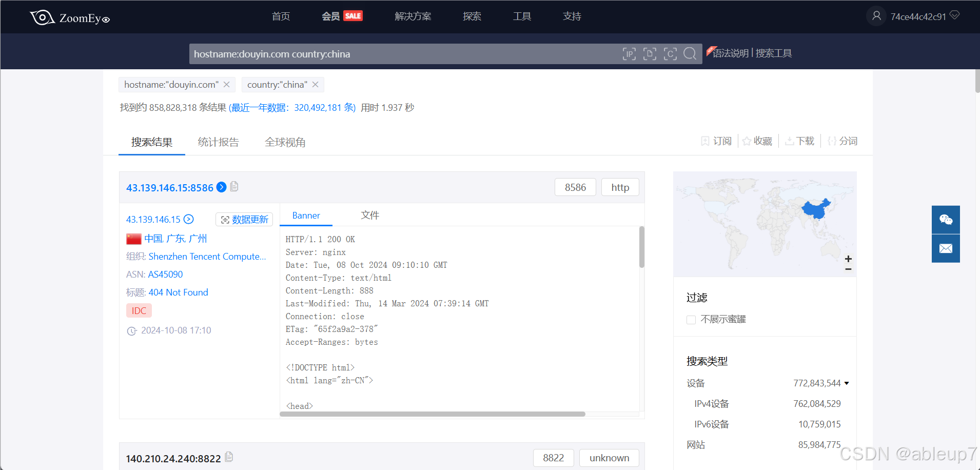
Task: Click the world map thumbnail
Action: 765,224
